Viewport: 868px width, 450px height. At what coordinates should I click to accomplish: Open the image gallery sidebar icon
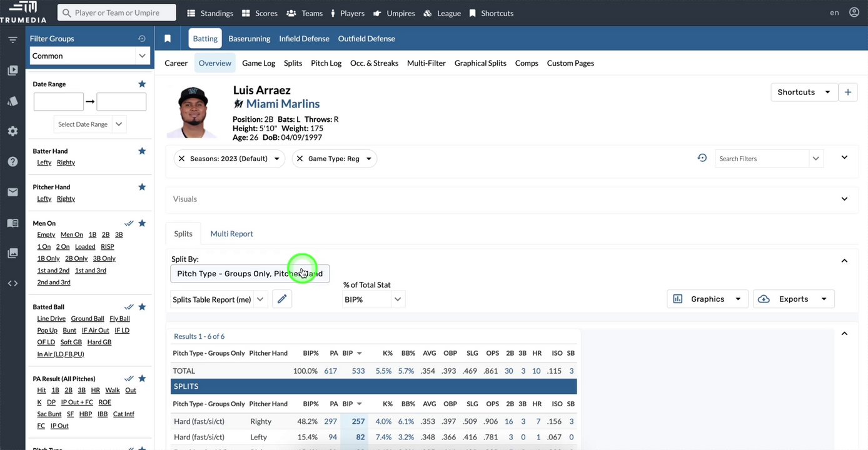[13, 253]
